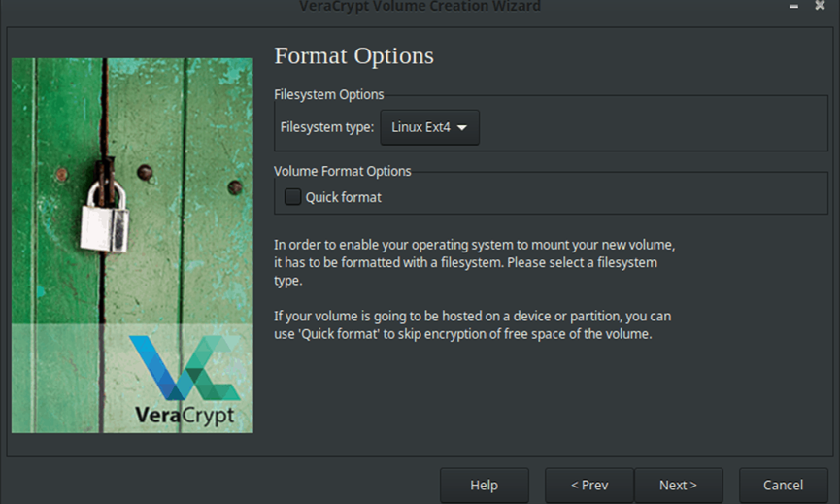The width and height of the screenshot is (840, 504).
Task: Minimize the VeraCrypt wizard window
Action: click(794, 7)
